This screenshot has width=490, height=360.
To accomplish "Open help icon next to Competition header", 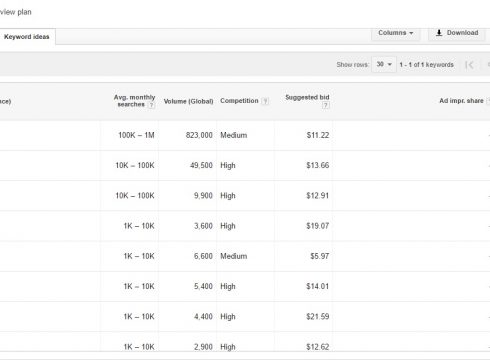I will 265,101.
